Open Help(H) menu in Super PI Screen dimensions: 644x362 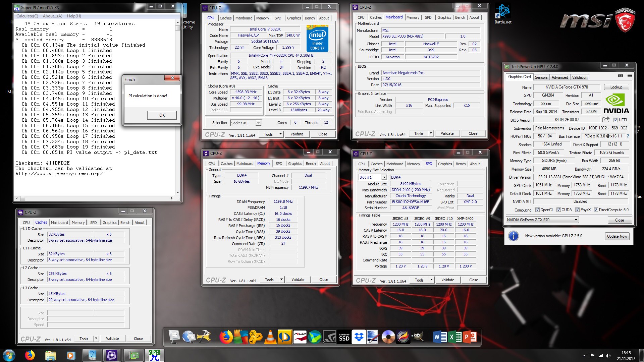click(74, 16)
